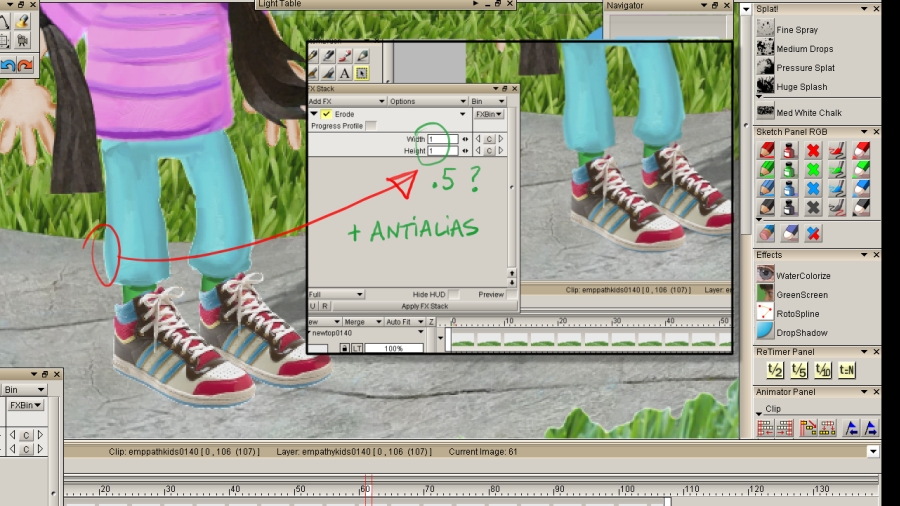Click the t=N retimer button

pyautogui.click(x=847, y=370)
